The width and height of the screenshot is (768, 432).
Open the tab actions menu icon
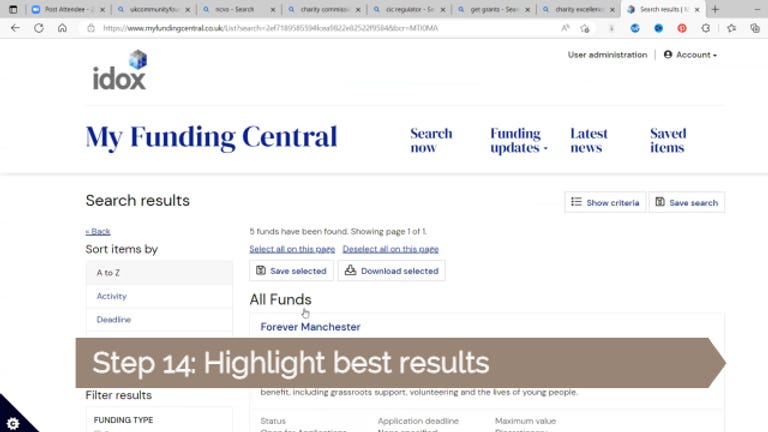[x=13, y=9]
